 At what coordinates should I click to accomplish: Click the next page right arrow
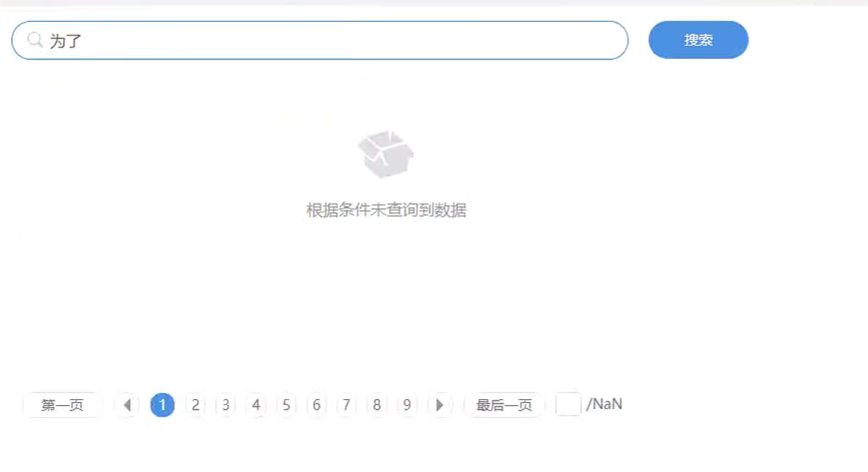tap(440, 405)
